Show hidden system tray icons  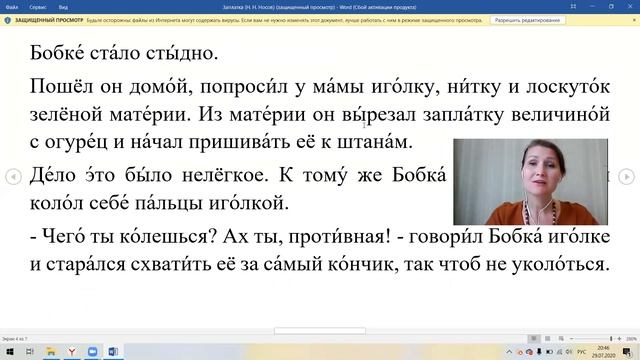509,351
